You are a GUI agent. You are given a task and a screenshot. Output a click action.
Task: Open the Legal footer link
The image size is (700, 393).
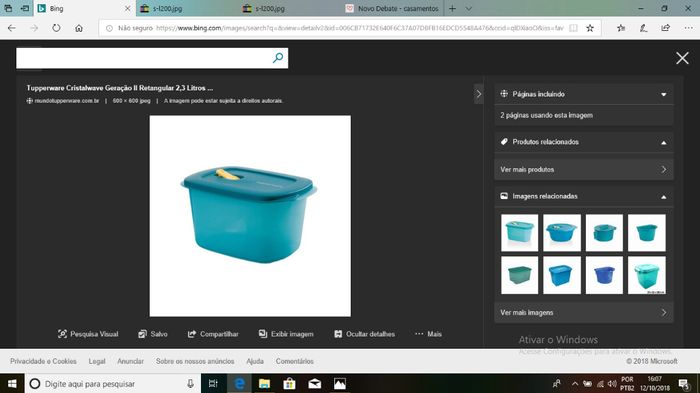[97, 361]
